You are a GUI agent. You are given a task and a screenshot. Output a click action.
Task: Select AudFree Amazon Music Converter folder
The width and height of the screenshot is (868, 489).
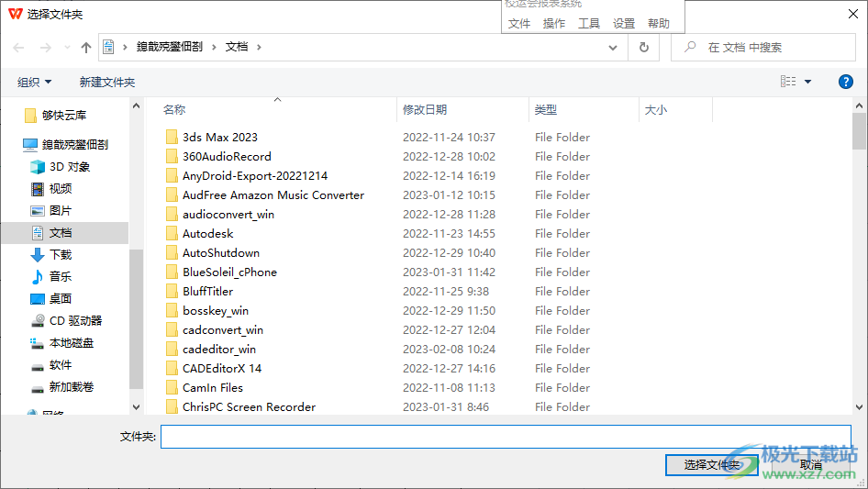[273, 194]
